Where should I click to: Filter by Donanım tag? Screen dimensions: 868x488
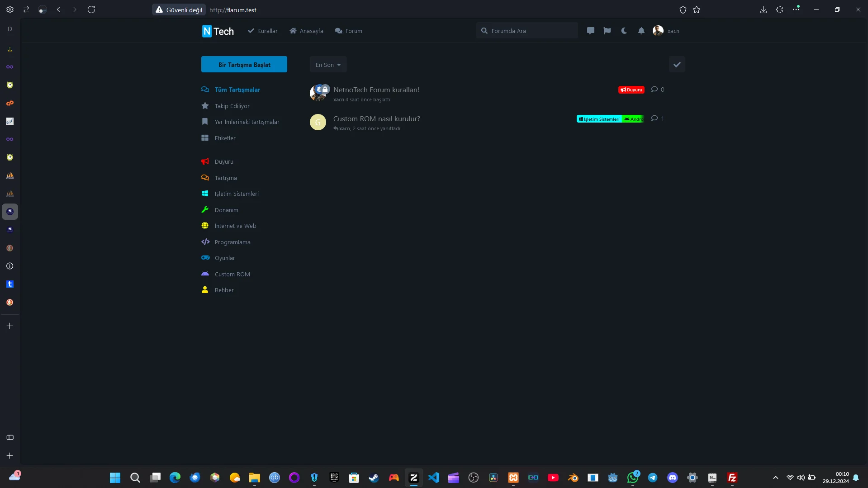pyautogui.click(x=220, y=210)
